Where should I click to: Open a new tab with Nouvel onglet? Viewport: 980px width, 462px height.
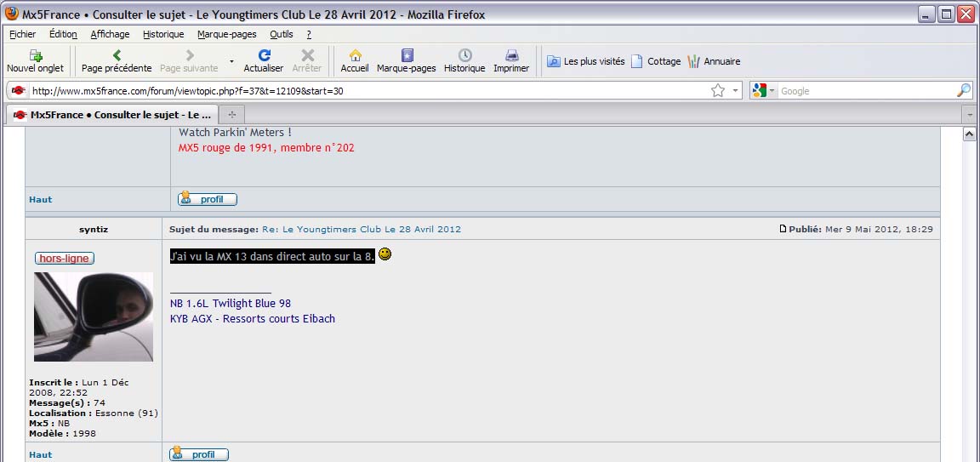[35, 61]
